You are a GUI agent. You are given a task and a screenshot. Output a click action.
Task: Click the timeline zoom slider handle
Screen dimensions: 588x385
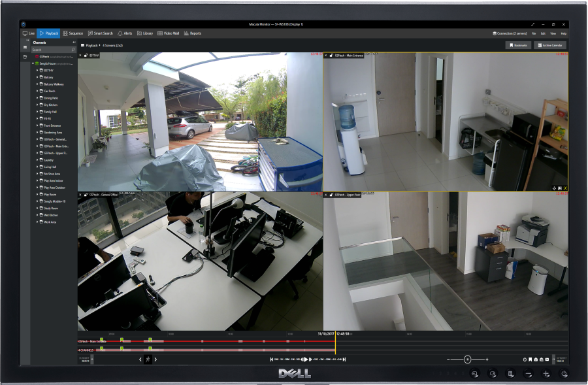click(467, 360)
